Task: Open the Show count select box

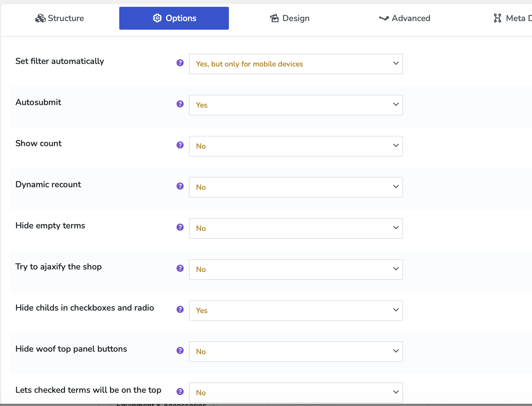Action: (296, 146)
